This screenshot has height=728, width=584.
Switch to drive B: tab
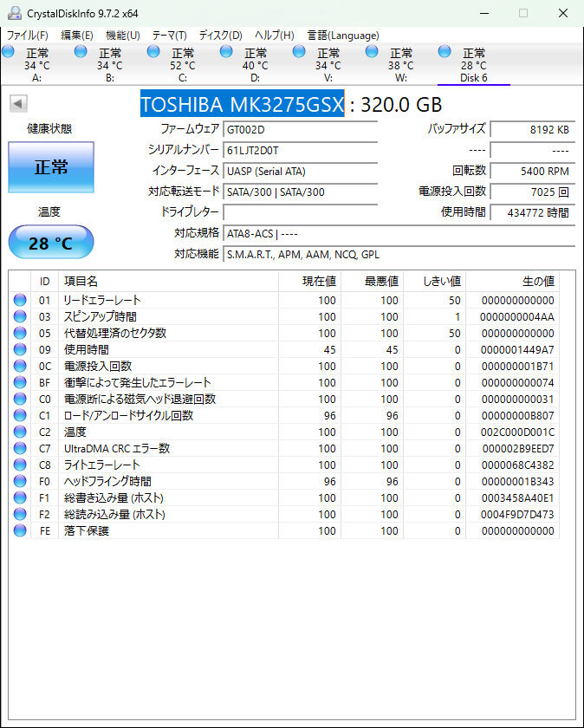[x=109, y=65]
